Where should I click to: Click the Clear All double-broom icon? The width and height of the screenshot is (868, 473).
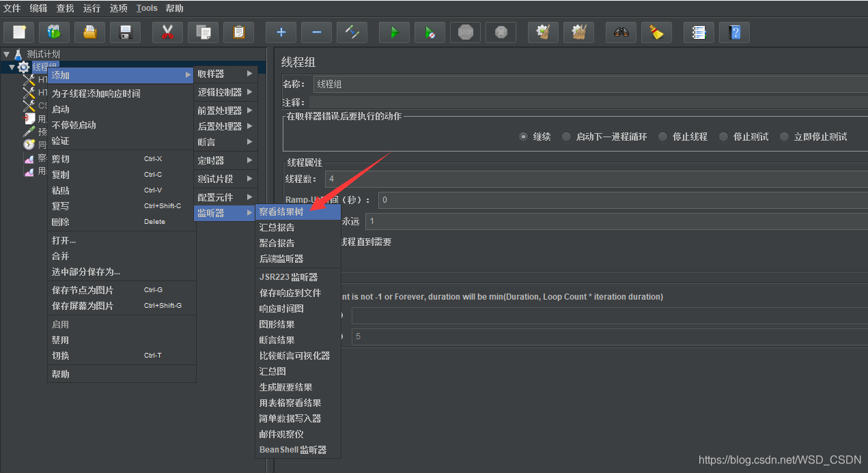(x=578, y=32)
